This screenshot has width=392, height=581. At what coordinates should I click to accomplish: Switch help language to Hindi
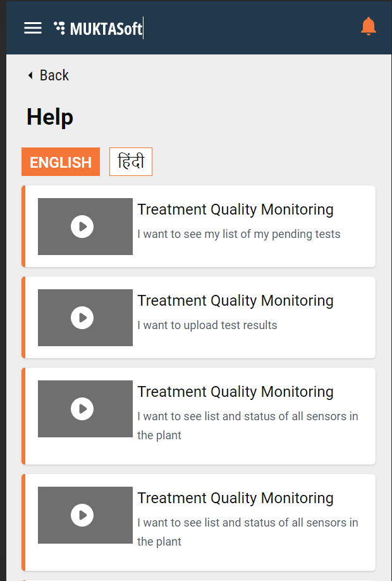tap(131, 162)
